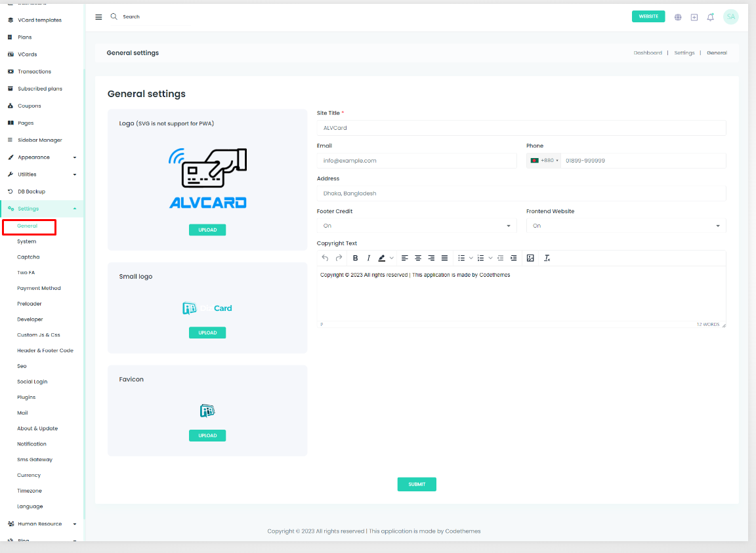Open Payment Method settings
The height and width of the screenshot is (553, 756).
click(x=39, y=289)
